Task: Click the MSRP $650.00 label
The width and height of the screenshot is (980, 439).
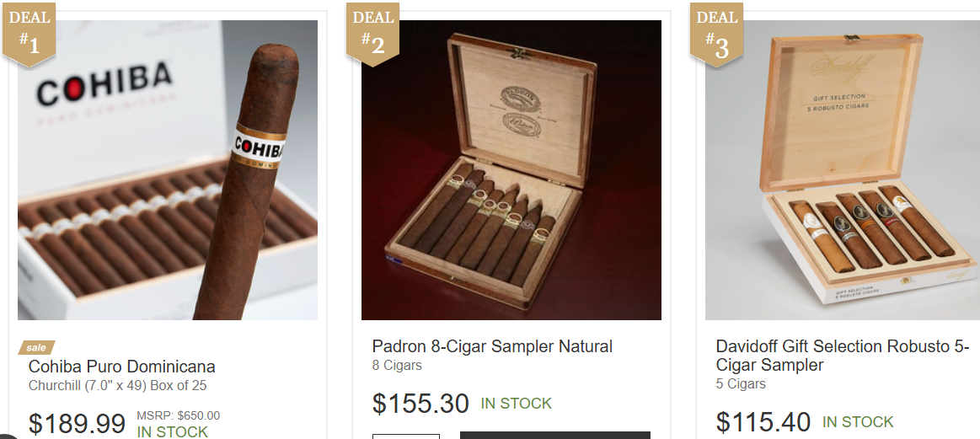Action: (x=178, y=416)
